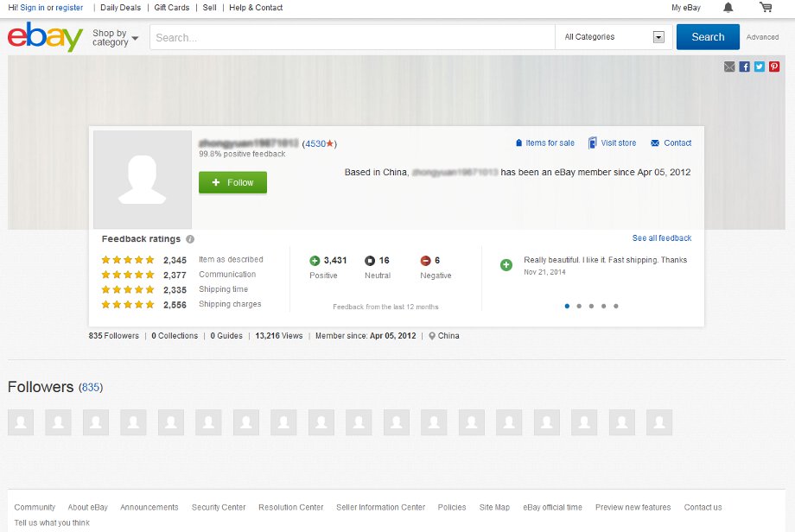Click the China location pin icon

(432, 336)
